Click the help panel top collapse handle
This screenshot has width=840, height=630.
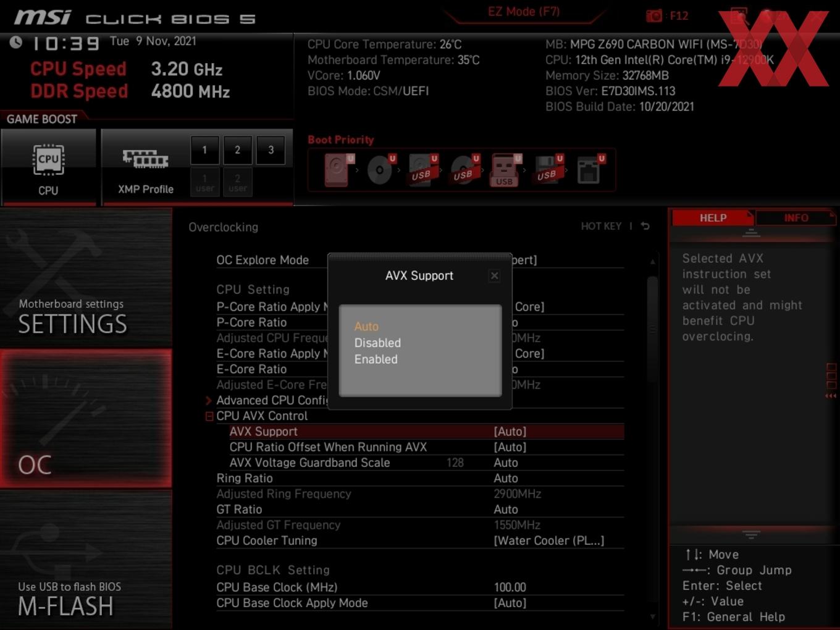click(x=751, y=233)
